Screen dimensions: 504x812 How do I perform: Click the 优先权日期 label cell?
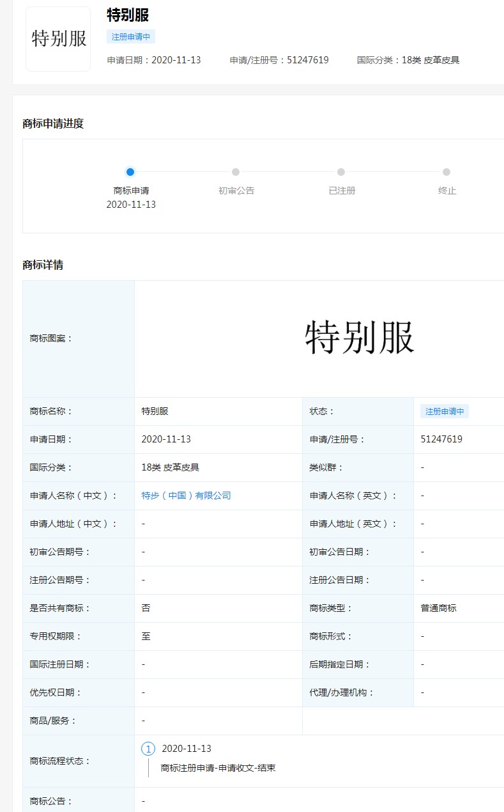(79, 692)
